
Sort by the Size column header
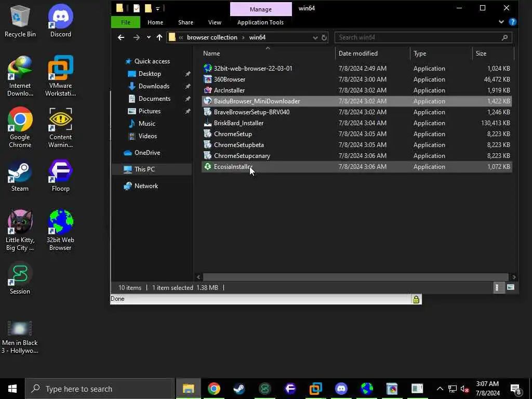point(494,54)
